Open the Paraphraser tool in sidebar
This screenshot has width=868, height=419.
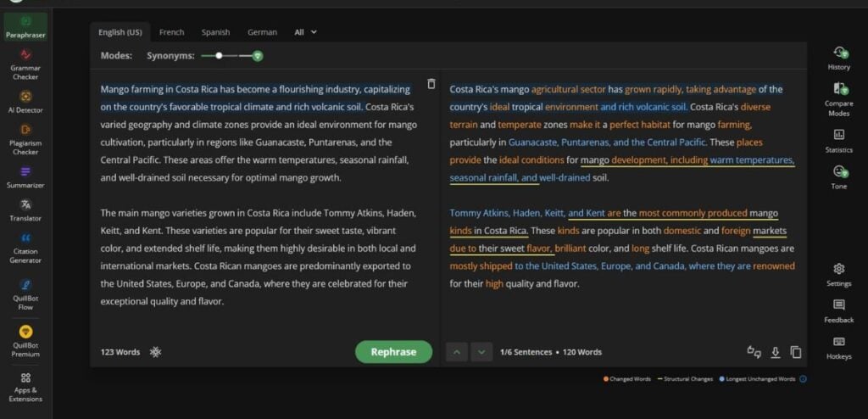coord(26,27)
